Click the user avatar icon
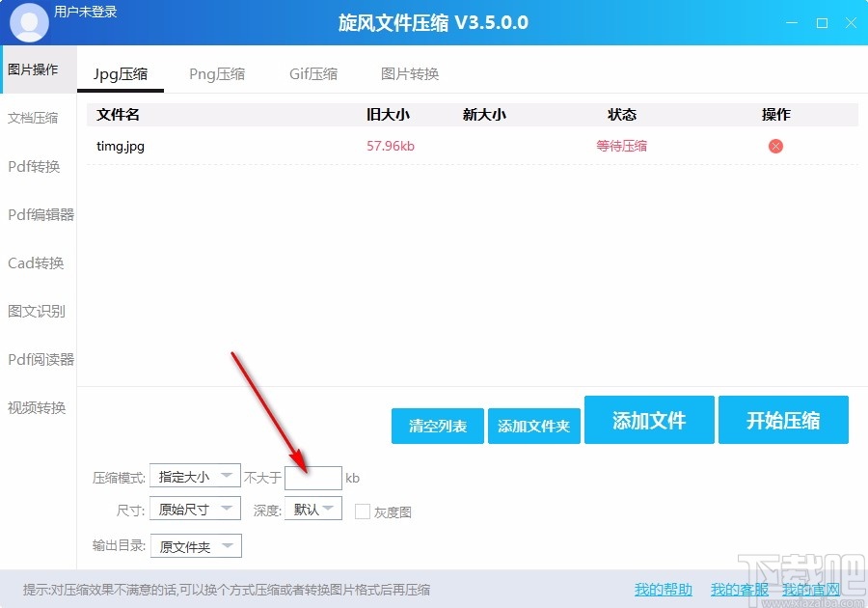868x608 pixels. (29, 21)
